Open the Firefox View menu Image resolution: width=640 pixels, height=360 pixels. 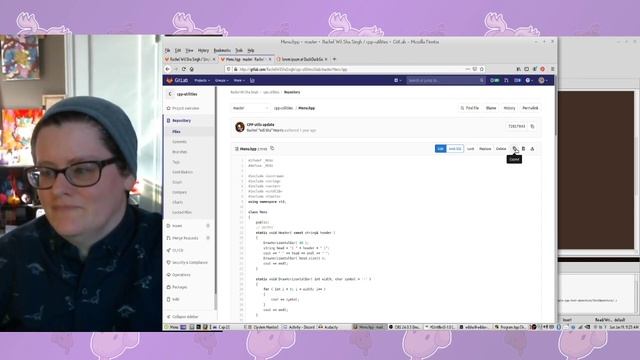pyautogui.click(x=189, y=50)
